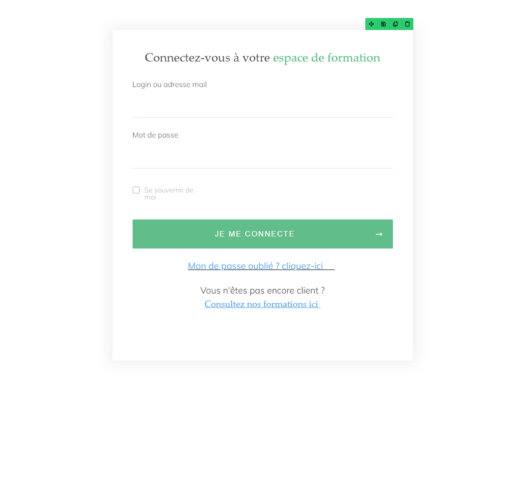Click the green 'espace de formation' heading text

pyautogui.click(x=326, y=58)
